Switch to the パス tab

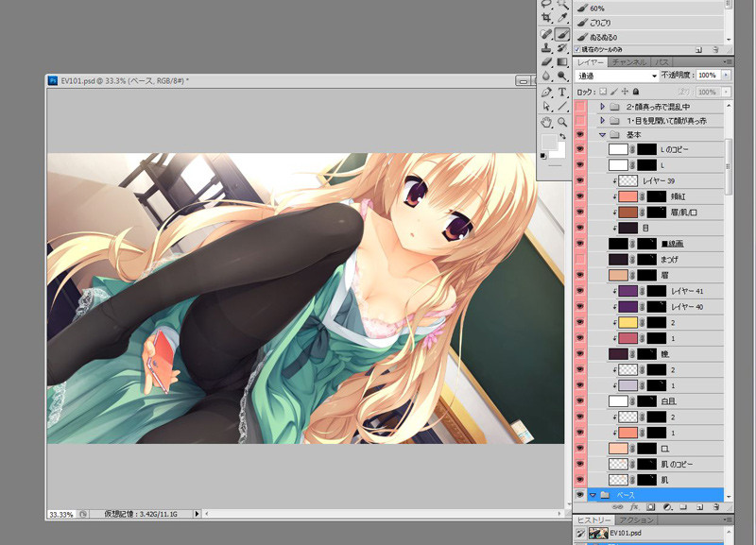coord(662,62)
